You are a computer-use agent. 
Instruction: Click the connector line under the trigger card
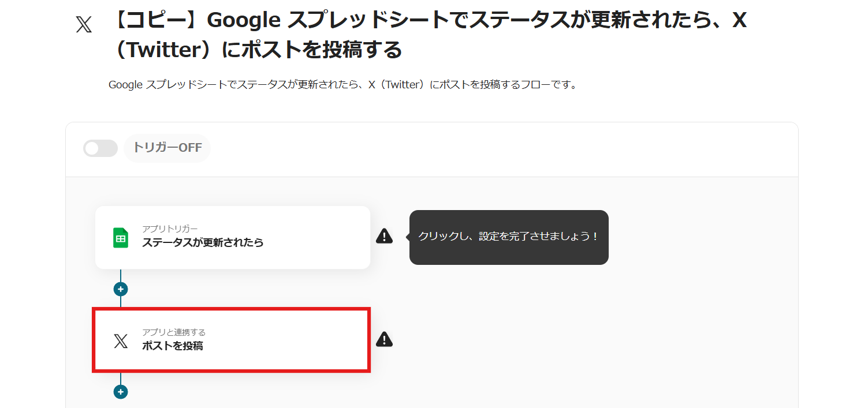121,276
